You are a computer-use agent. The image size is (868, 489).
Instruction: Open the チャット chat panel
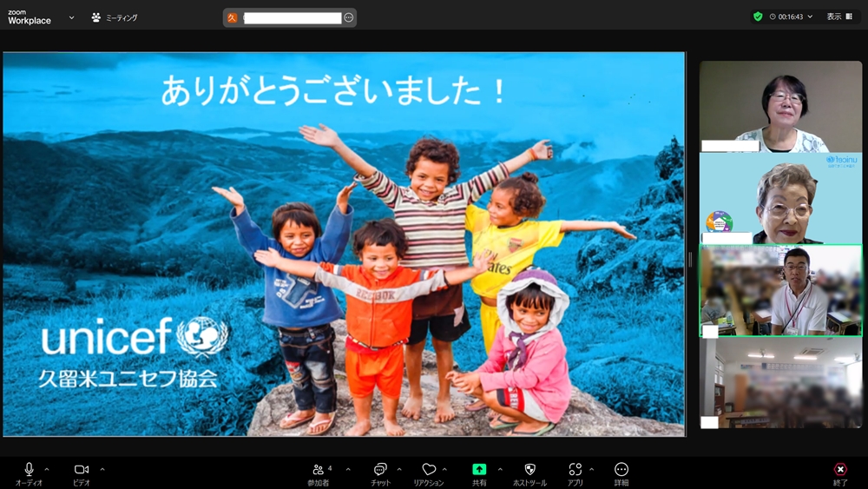pos(380,470)
